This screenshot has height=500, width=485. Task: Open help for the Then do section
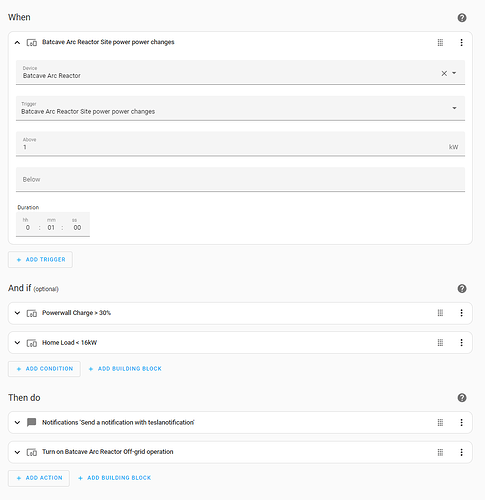pos(462,398)
